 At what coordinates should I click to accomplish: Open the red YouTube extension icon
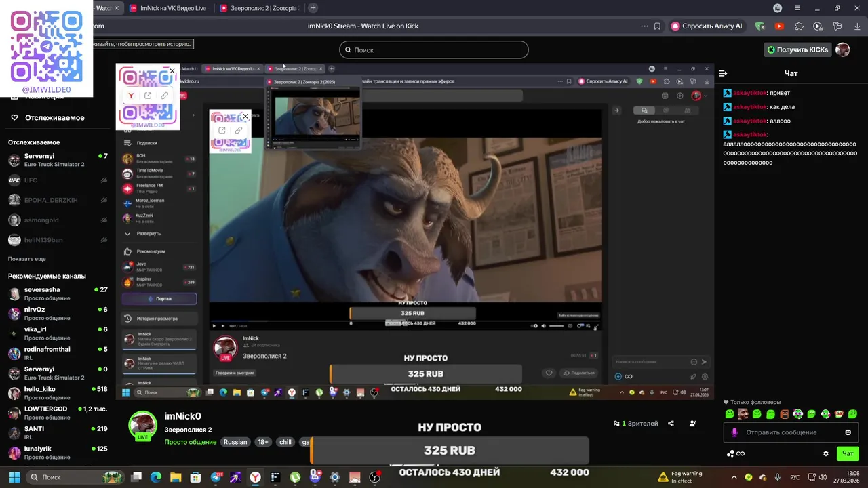(x=779, y=26)
